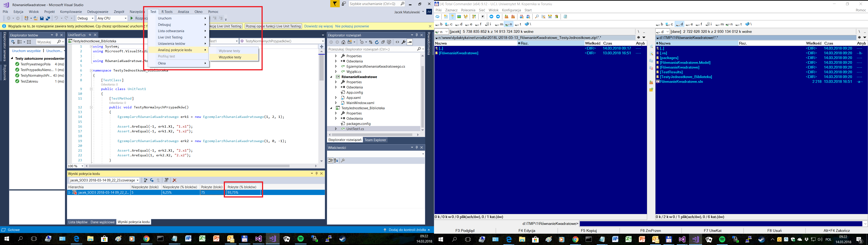Click red X remove icon in coverage results
Screen dimensions: 868x245
[x=175, y=180]
